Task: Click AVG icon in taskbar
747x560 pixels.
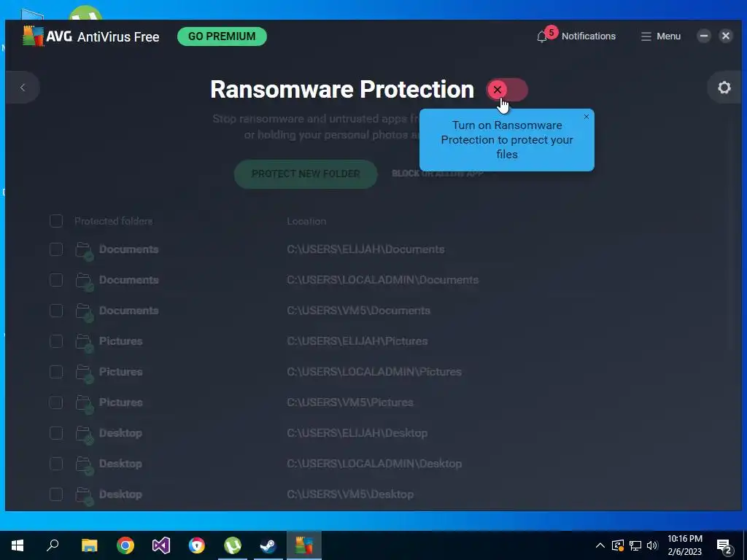Action: click(x=304, y=545)
